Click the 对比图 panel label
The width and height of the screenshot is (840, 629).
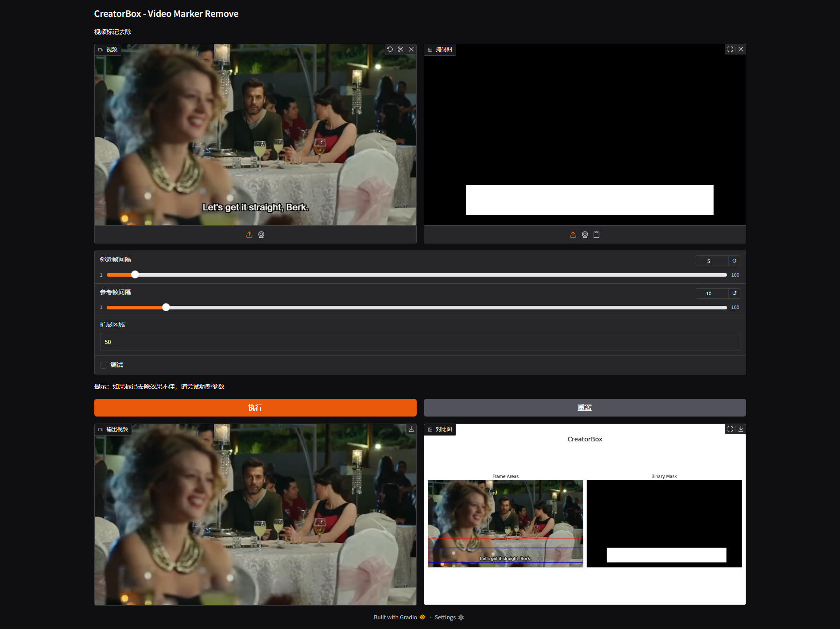(440, 429)
